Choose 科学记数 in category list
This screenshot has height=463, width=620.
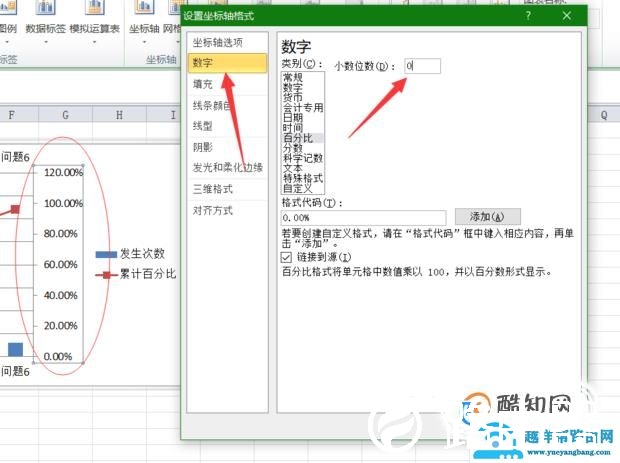[303, 158]
